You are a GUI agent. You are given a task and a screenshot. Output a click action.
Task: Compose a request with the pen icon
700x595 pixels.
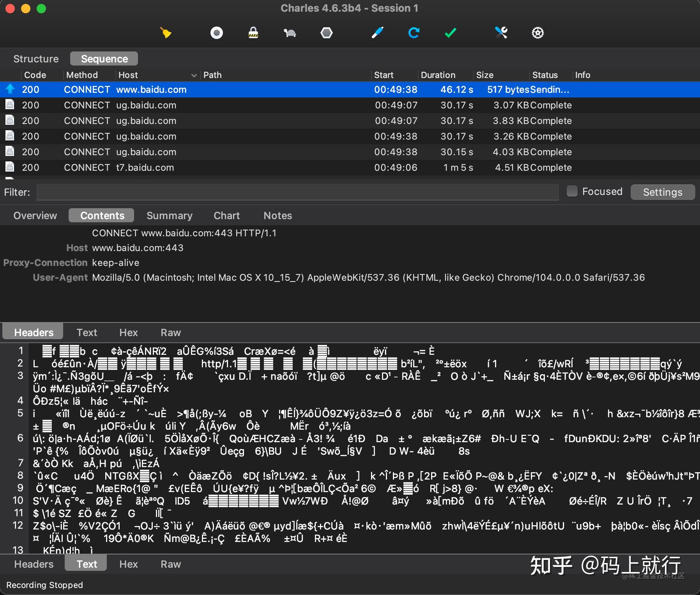[x=377, y=33]
